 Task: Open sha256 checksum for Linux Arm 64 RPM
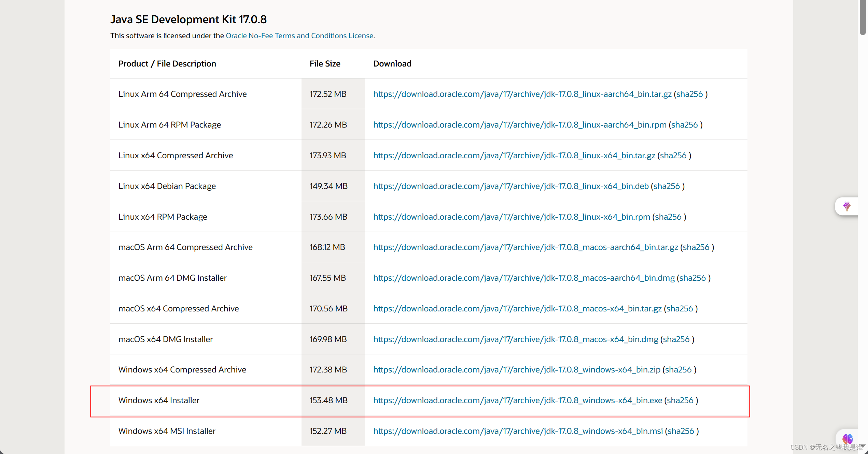pyautogui.click(x=684, y=125)
